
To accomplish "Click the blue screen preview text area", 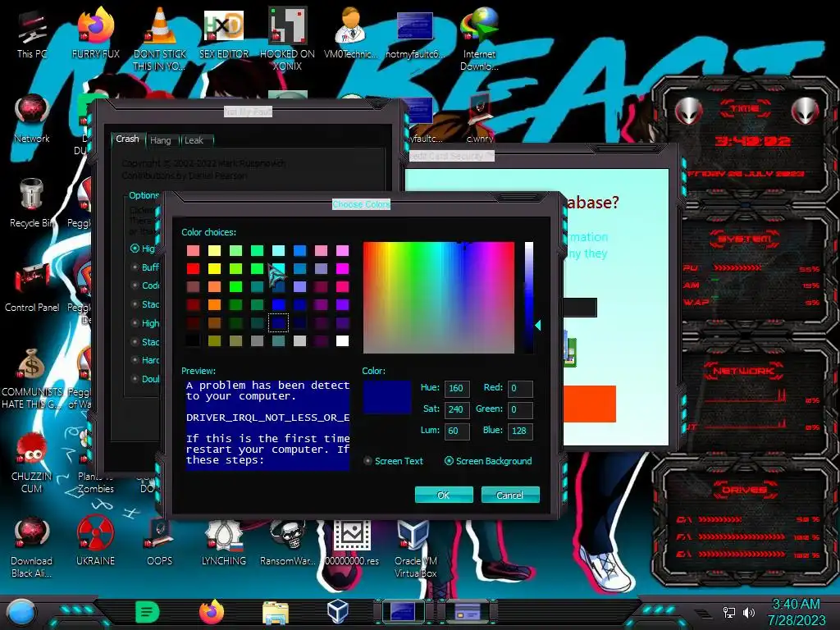I will click(267, 426).
